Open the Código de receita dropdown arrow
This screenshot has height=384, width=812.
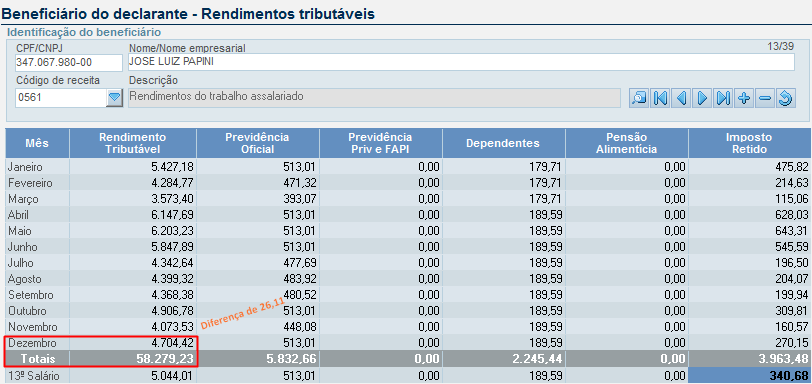(114, 97)
